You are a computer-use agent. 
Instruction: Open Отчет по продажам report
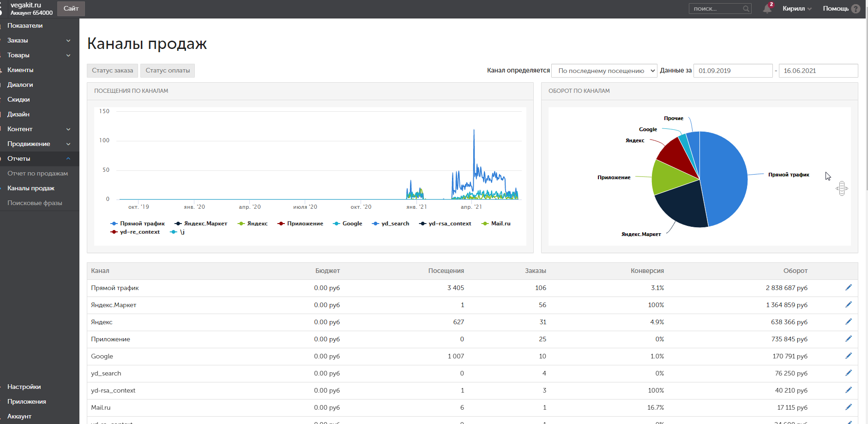(37, 173)
